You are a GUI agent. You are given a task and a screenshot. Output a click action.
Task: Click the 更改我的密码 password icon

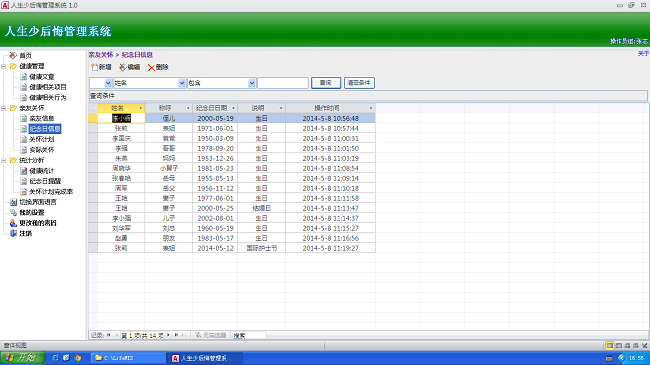(13, 223)
